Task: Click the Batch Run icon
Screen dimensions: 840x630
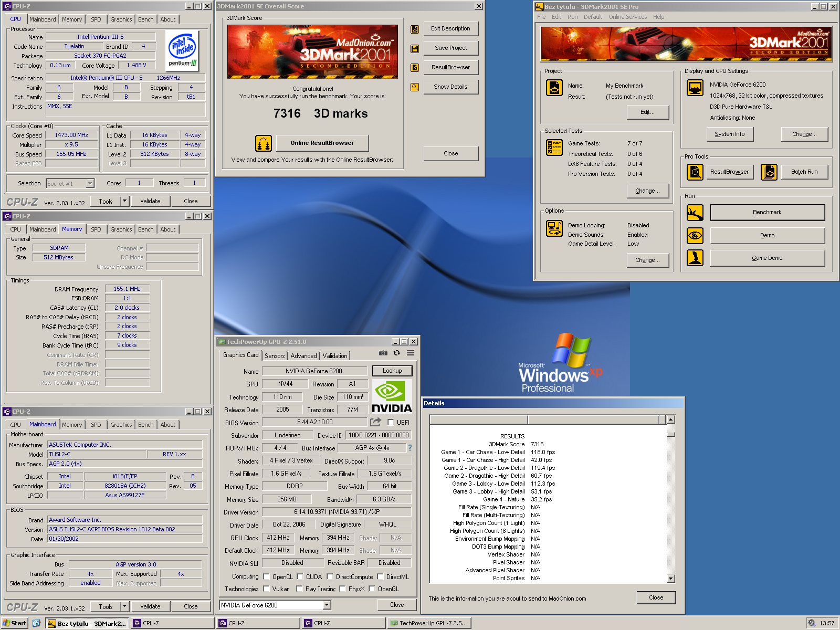Action: (769, 172)
